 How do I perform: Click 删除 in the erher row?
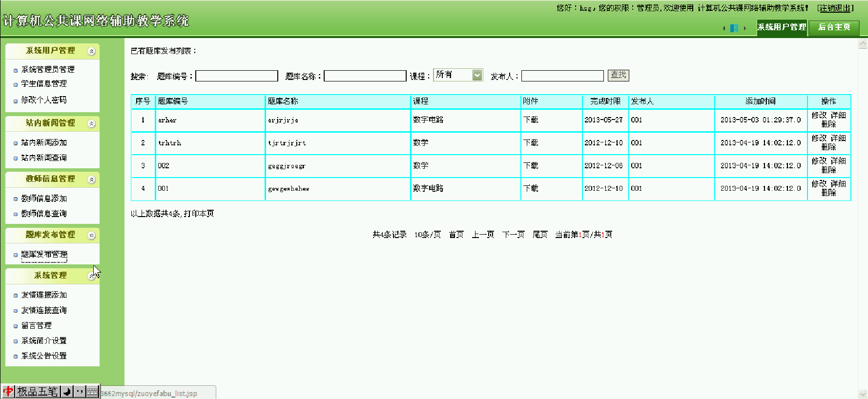pyautogui.click(x=828, y=124)
